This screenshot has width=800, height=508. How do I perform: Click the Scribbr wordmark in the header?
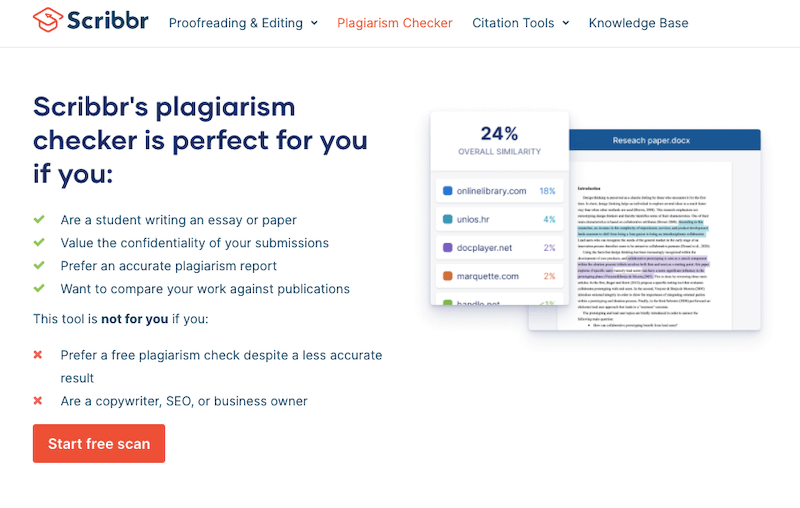pos(108,20)
